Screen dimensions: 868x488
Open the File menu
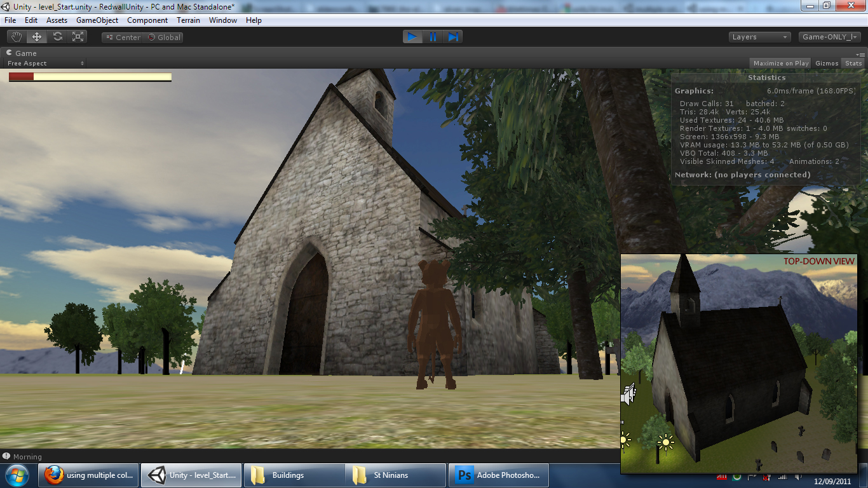tap(11, 20)
